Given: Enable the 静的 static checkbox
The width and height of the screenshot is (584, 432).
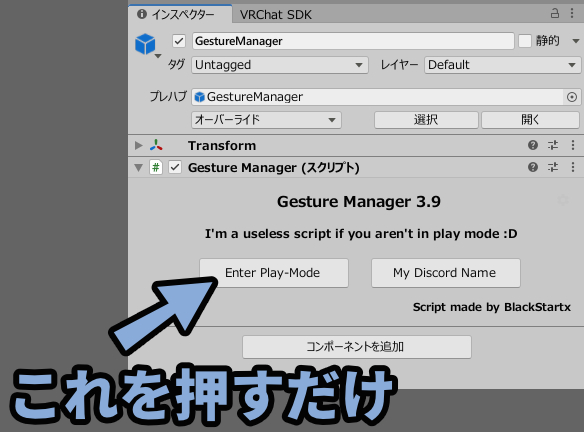Looking at the screenshot, I should pyautogui.click(x=525, y=41).
